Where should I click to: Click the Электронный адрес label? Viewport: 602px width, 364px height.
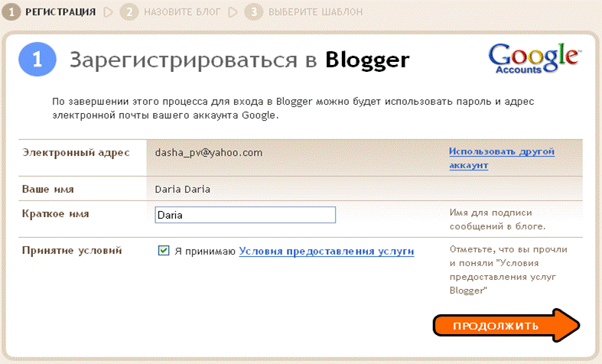tap(76, 153)
